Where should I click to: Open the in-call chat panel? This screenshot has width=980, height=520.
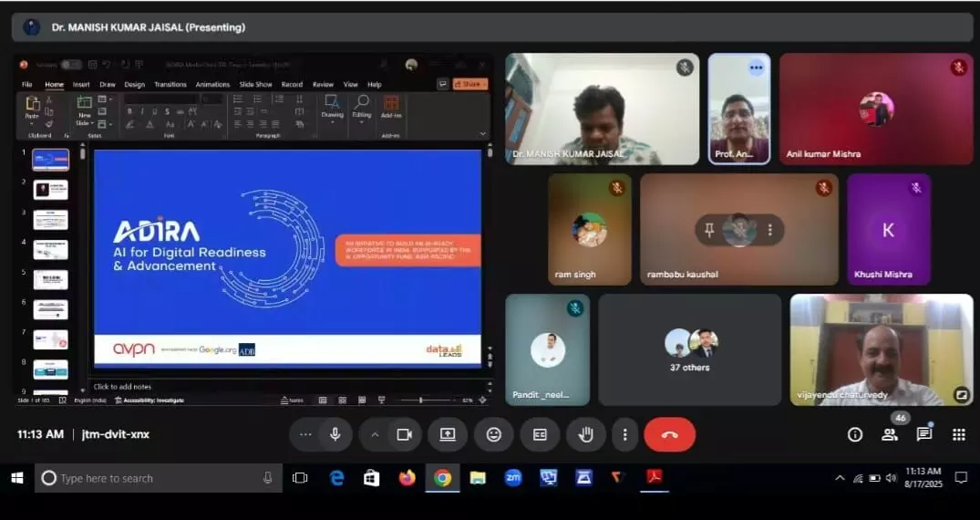click(923, 433)
